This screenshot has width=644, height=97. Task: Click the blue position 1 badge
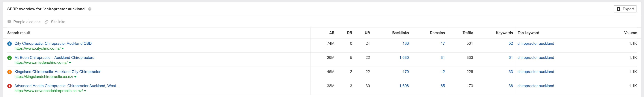pos(10,44)
